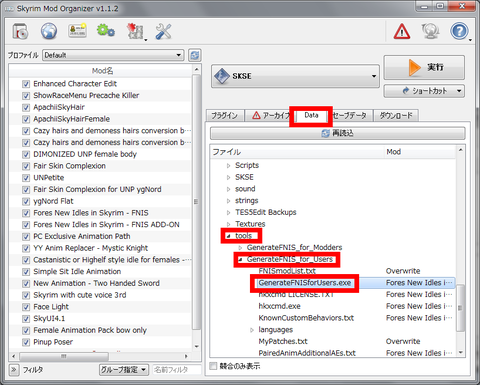The height and width of the screenshot is (385, 480).
Task: Switch to the Plugins tab
Action: click(225, 116)
